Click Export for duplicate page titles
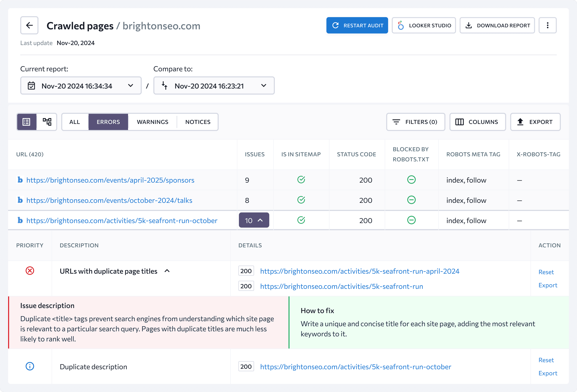Image resolution: width=577 pixels, height=392 pixels. 548,285
